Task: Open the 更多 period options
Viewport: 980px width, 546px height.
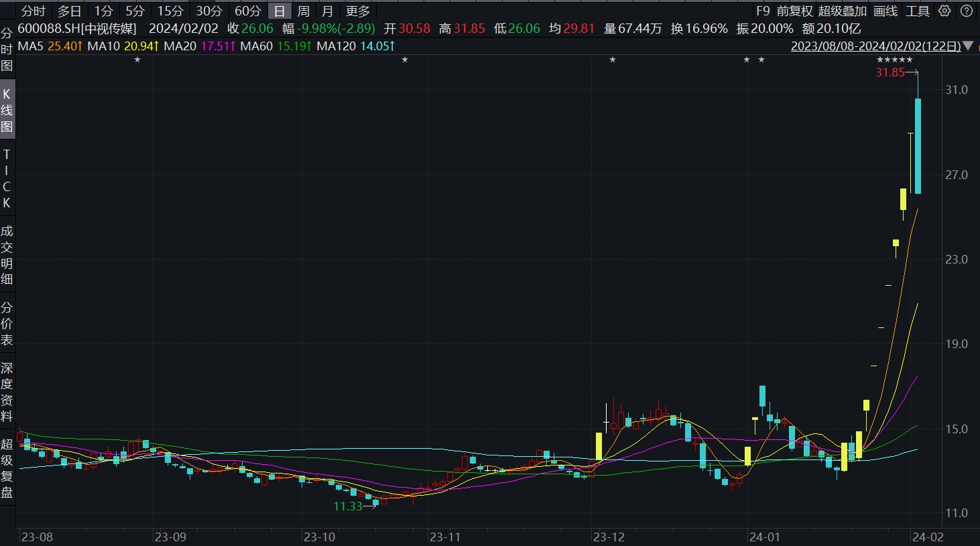Action: [358, 11]
